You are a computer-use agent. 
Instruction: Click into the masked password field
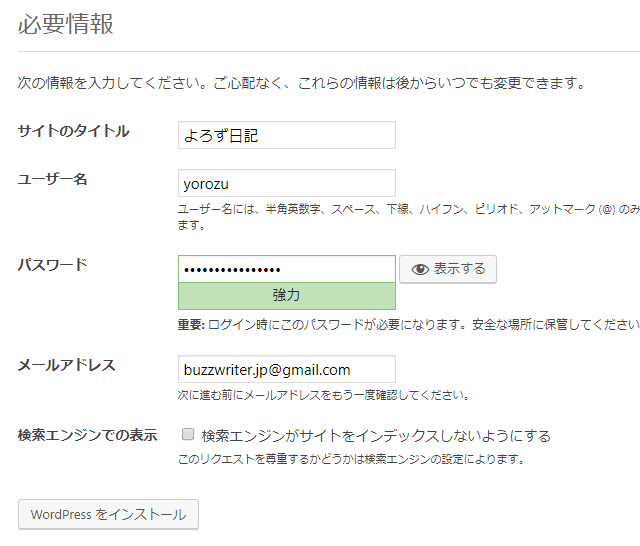286,269
